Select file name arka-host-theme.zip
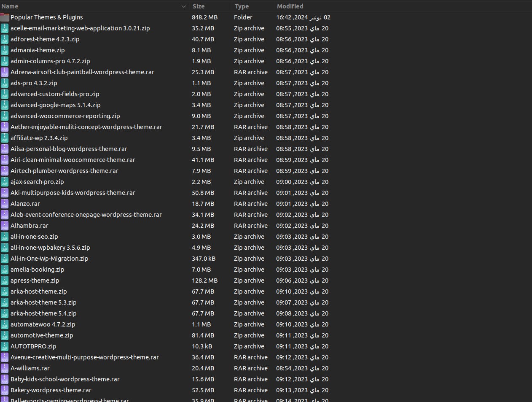Screen dimensions: 532x402 [39, 291]
